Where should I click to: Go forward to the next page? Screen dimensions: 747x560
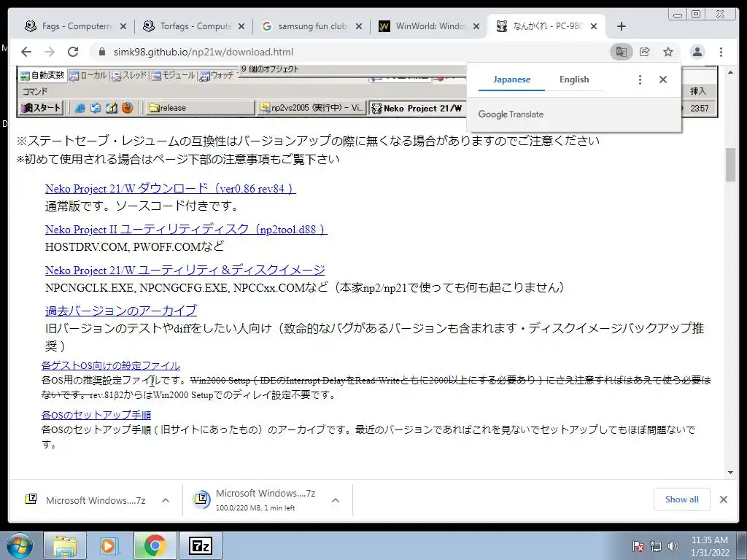pos(50,52)
